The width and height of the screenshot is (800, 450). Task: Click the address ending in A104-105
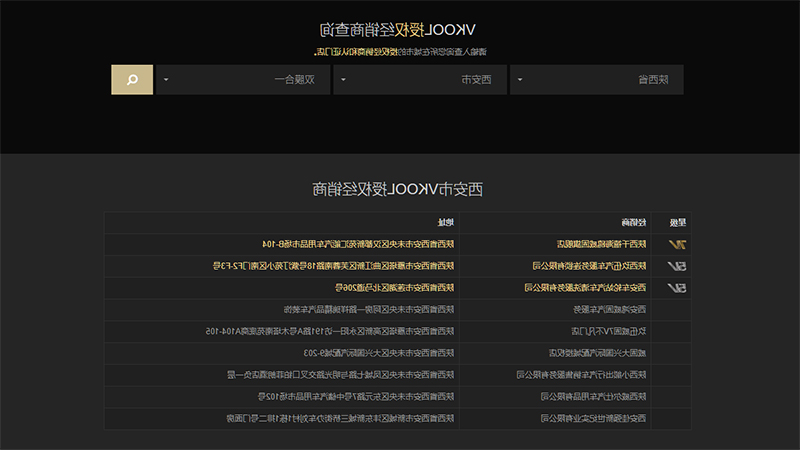[x=330, y=332]
